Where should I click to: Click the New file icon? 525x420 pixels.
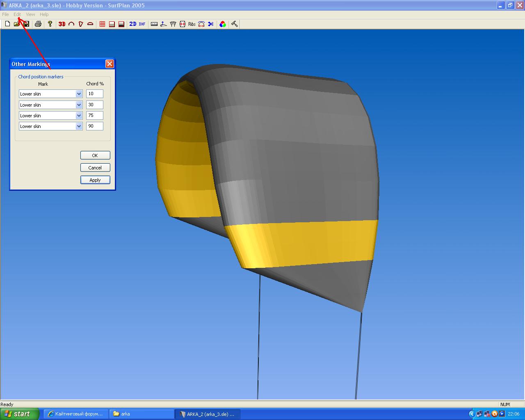[7, 24]
